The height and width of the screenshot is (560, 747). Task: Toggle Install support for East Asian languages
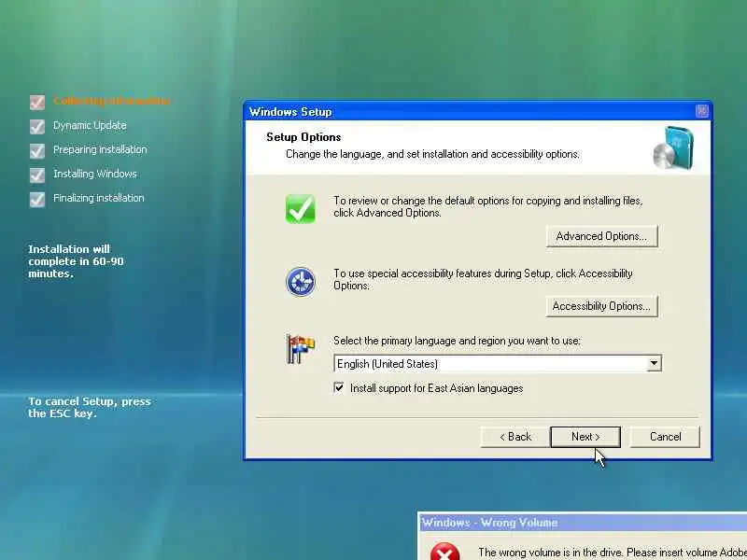pos(339,387)
